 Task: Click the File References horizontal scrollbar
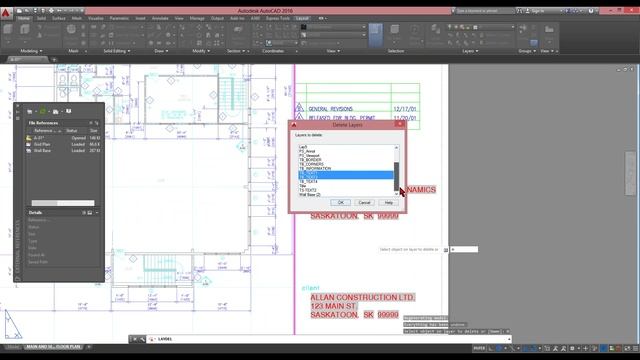[63, 203]
